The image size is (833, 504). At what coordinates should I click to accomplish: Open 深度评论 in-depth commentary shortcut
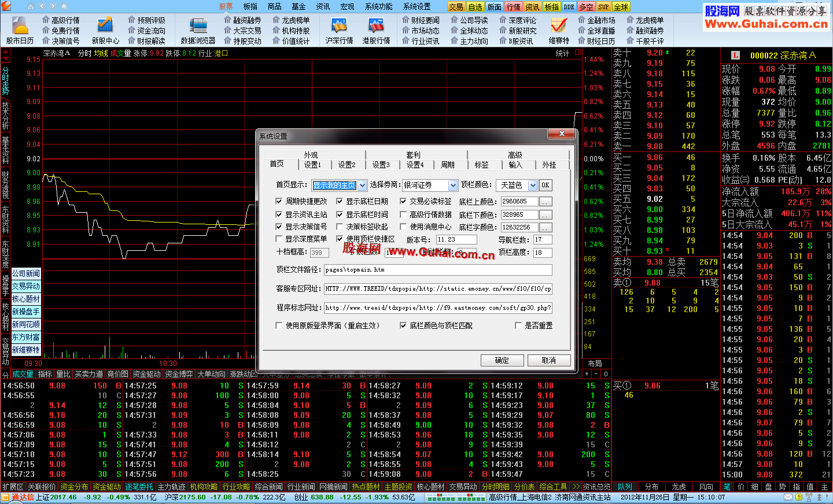(518, 20)
